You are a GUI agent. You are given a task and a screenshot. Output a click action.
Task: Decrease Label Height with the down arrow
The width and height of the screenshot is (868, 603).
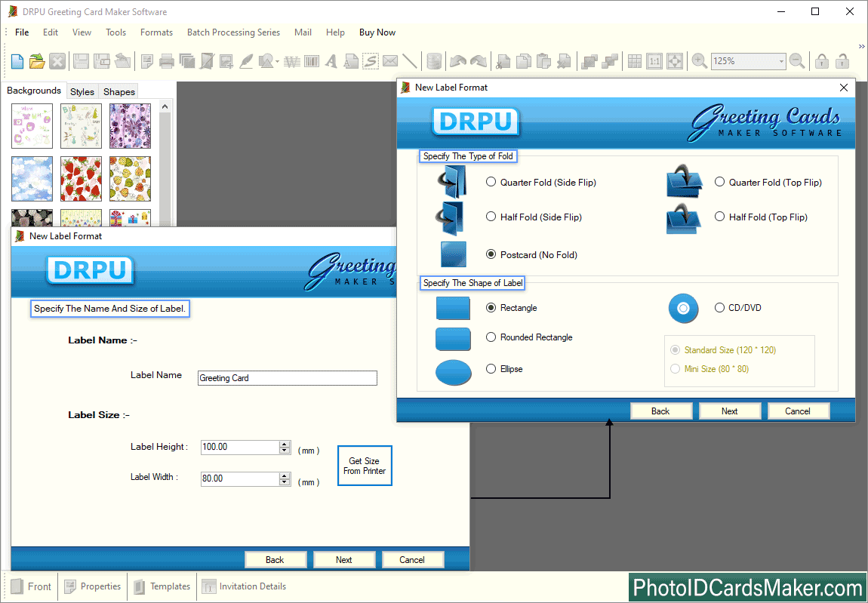(x=285, y=450)
